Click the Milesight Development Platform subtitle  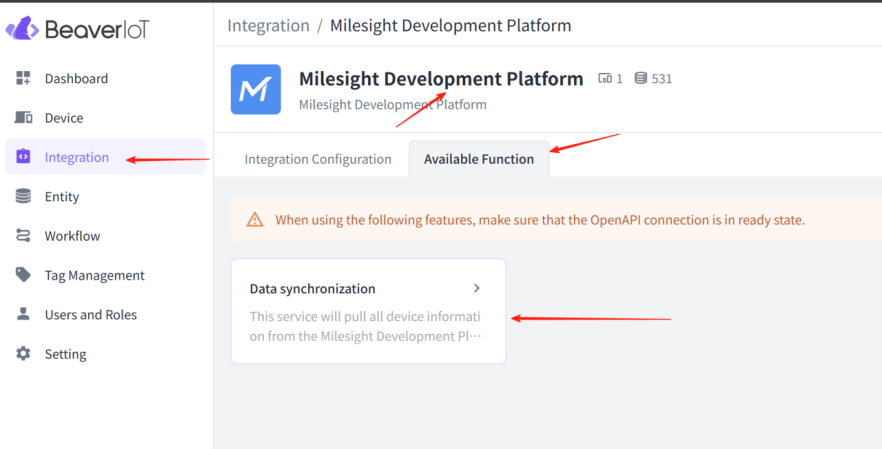tap(393, 105)
